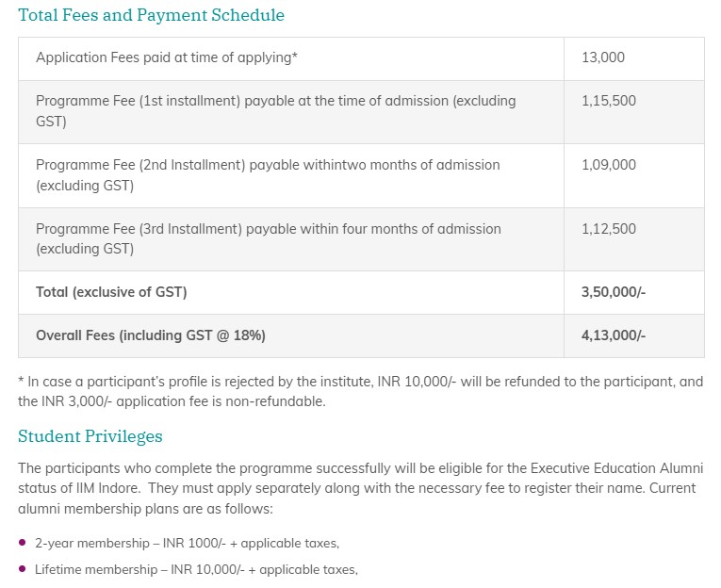
Task: Click the bullet dot beside Lifetime membership
Action: (x=23, y=569)
